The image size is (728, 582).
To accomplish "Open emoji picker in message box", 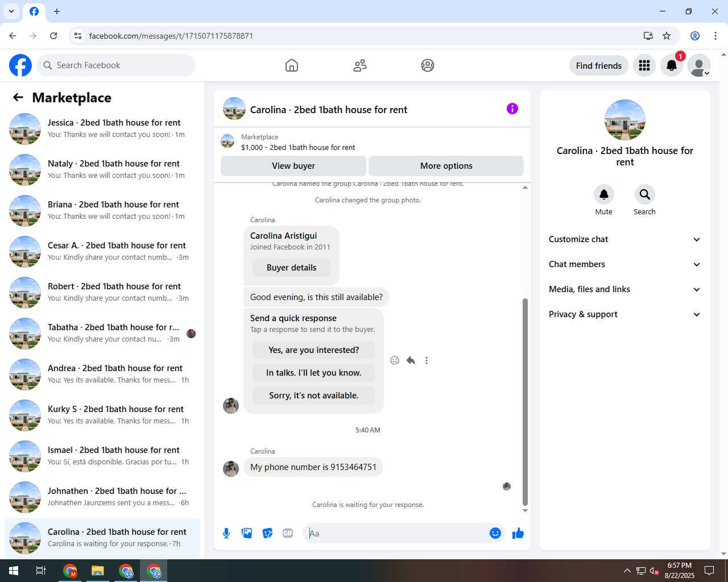I will [495, 533].
